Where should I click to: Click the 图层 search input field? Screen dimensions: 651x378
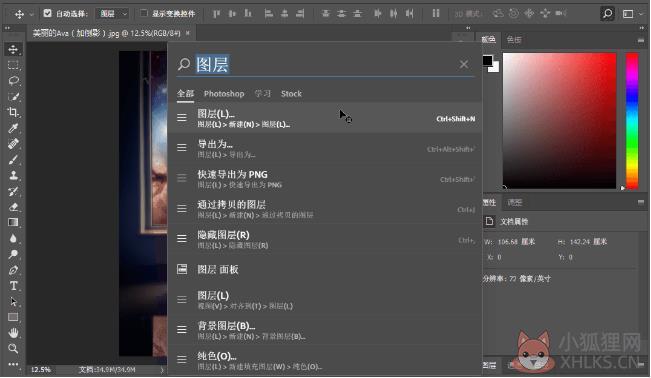pos(326,64)
